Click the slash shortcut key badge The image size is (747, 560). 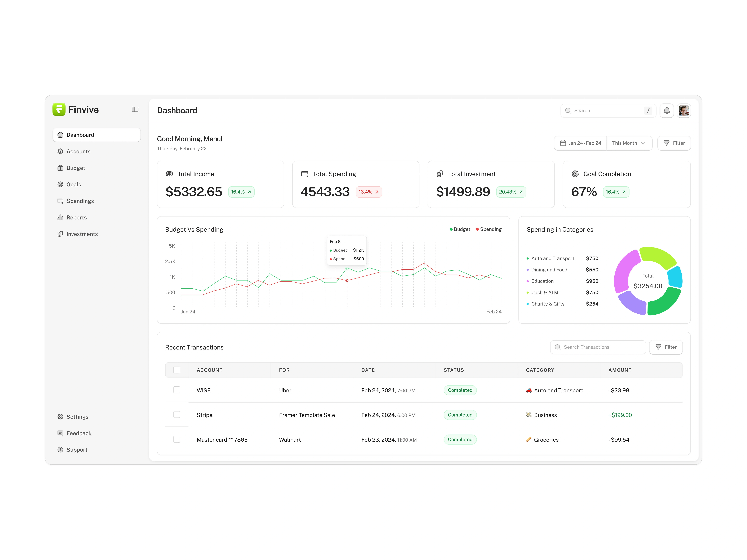coord(648,110)
